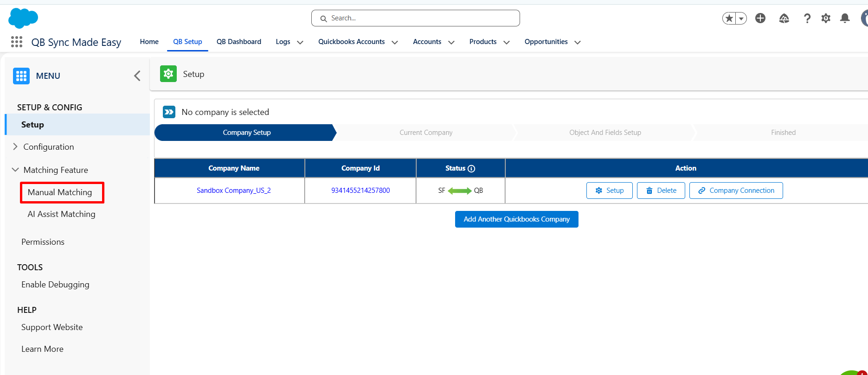Expand the Logs tab dropdown chevron
Viewport: 868px width, 375px height.
(300, 42)
